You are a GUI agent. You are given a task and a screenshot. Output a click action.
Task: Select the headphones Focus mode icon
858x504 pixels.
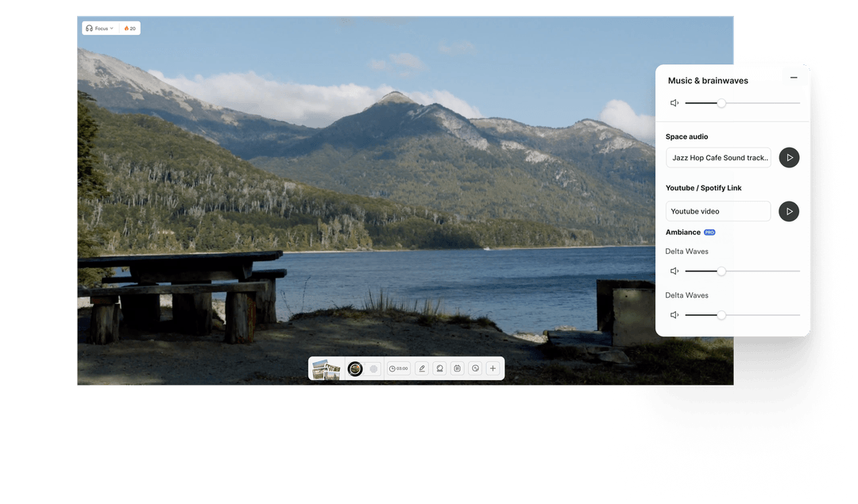pyautogui.click(x=90, y=28)
